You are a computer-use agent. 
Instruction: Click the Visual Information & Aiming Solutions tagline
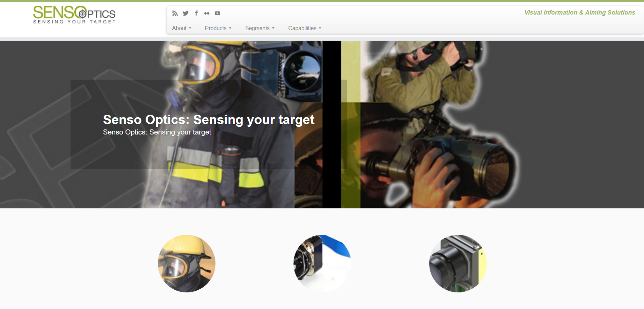click(x=580, y=13)
